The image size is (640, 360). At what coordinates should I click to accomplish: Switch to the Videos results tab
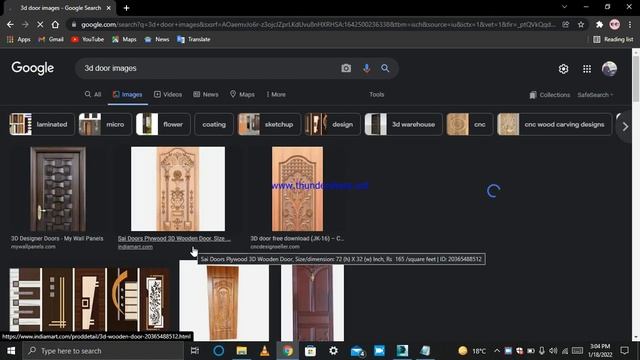click(x=168, y=94)
